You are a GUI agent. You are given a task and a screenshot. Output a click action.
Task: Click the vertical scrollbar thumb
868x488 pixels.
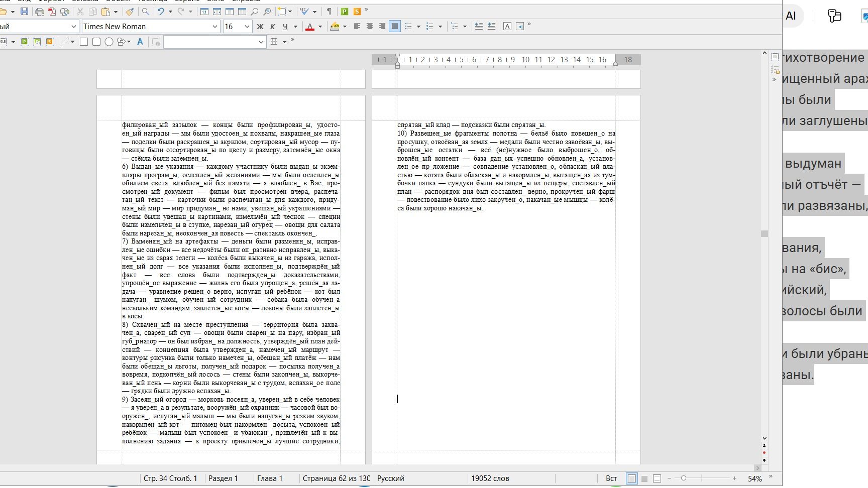pos(765,233)
